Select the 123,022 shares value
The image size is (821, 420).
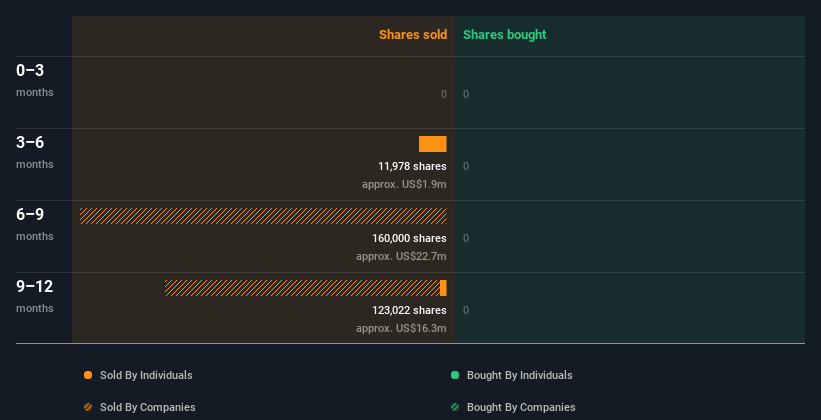pos(409,310)
